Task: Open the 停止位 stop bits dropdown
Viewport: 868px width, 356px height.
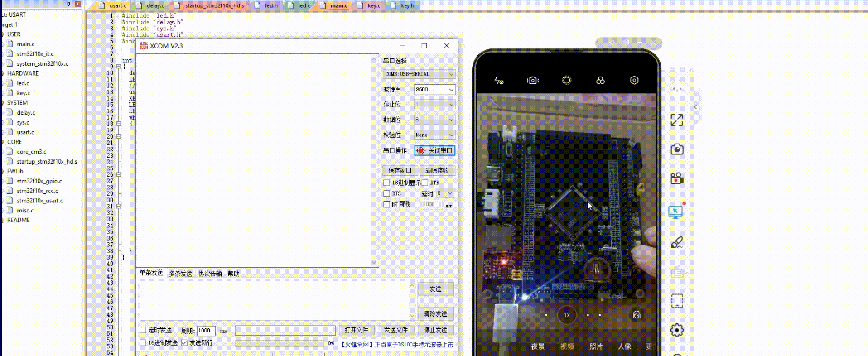Action: (434, 105)
